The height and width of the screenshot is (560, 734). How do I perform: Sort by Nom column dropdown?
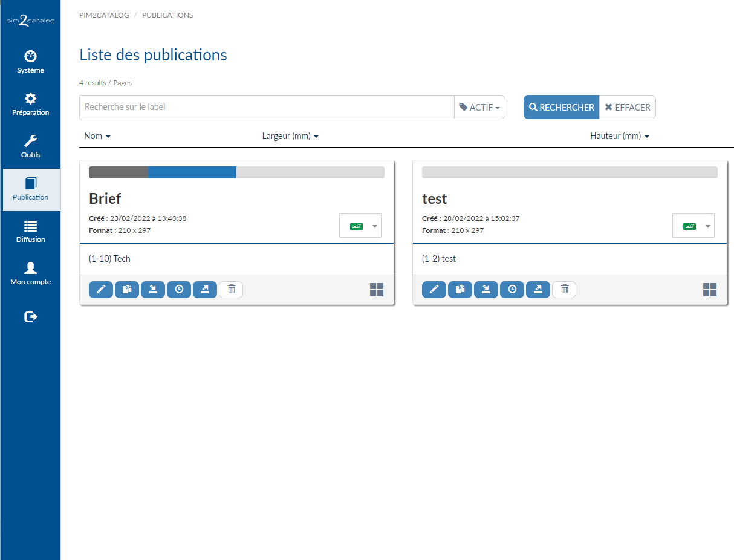(97, 136)
